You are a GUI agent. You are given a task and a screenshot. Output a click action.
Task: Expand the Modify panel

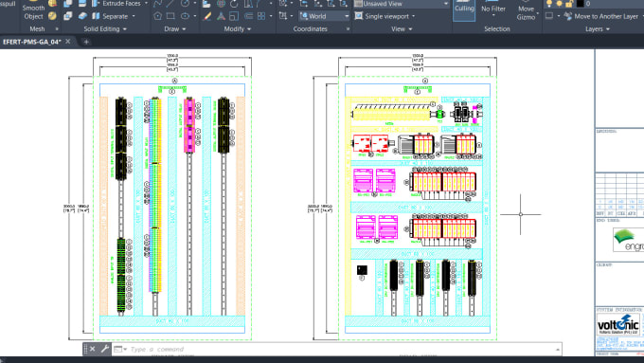click(x=238, y=28)
